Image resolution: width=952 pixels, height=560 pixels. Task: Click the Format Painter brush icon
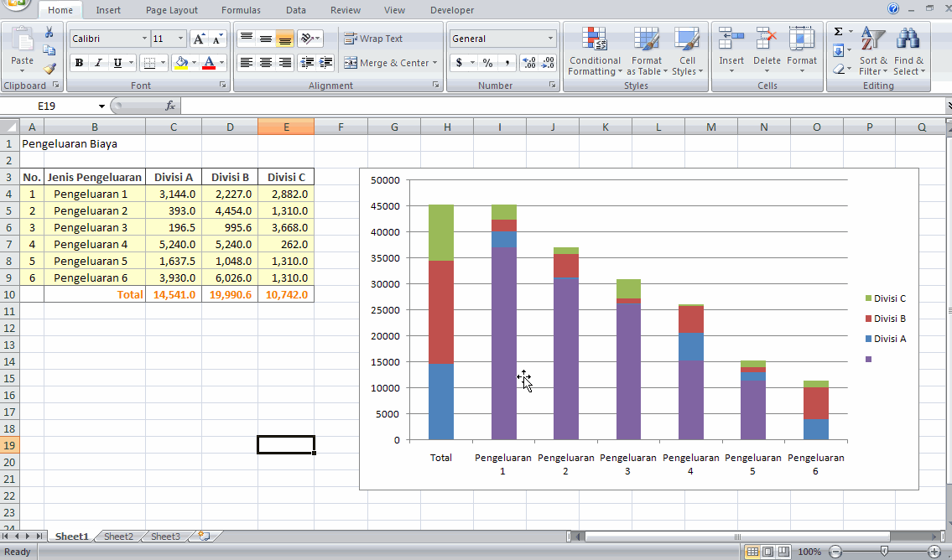pos(49,69)
